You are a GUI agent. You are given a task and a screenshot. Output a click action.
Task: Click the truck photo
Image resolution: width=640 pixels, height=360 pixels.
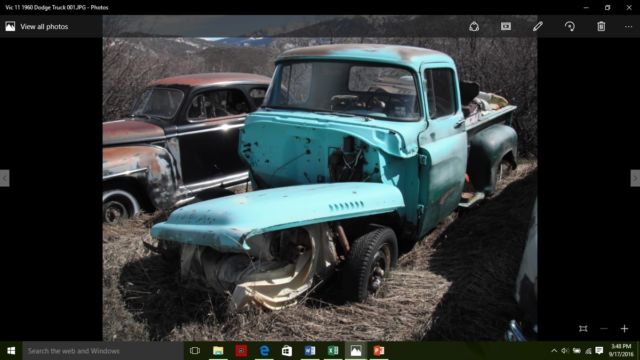click(320, 178)
